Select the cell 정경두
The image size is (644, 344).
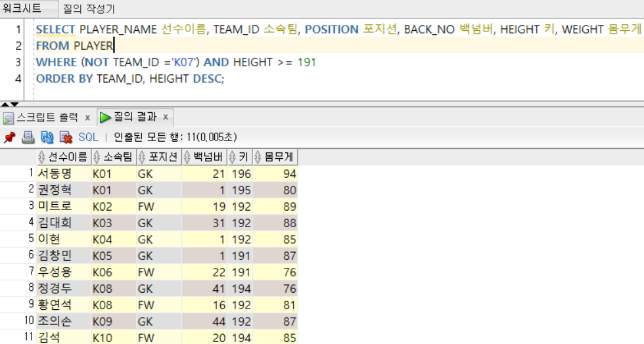(x=64, y=289)
